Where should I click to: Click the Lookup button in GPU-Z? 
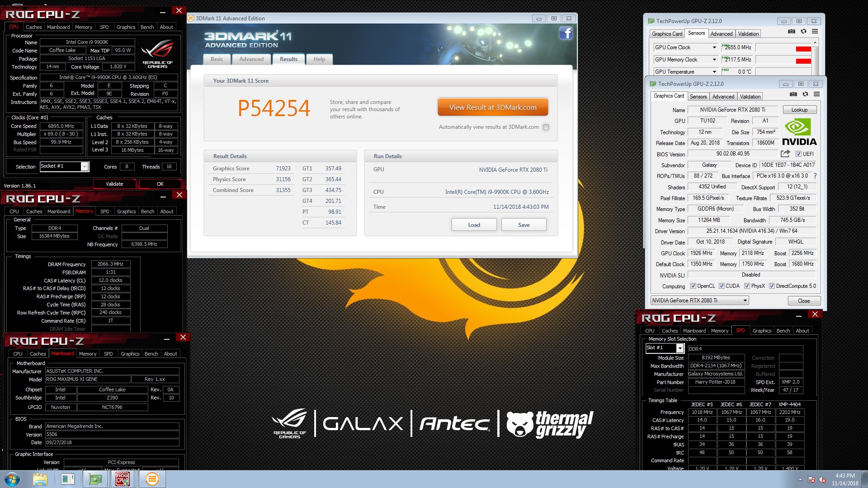(799, 110)
